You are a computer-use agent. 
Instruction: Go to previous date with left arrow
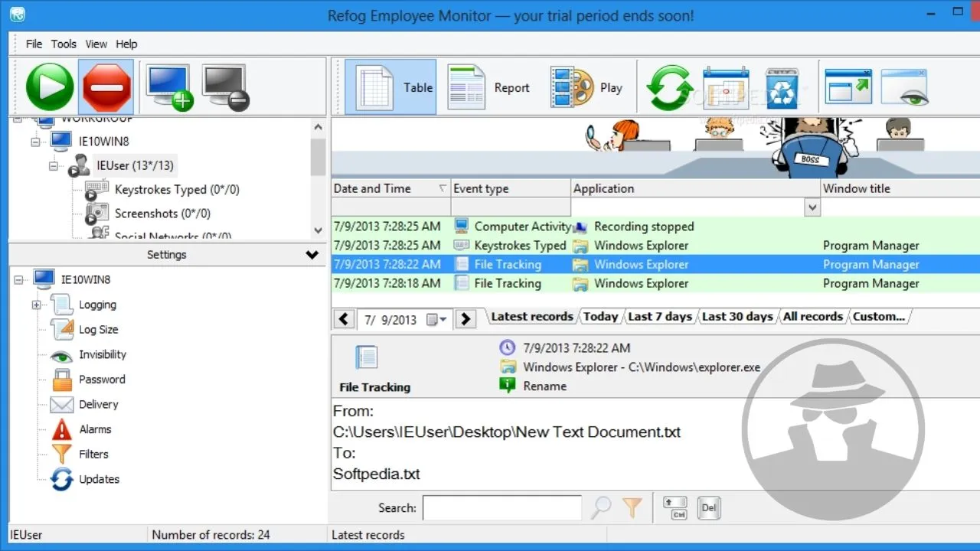(x=344, y=319)
